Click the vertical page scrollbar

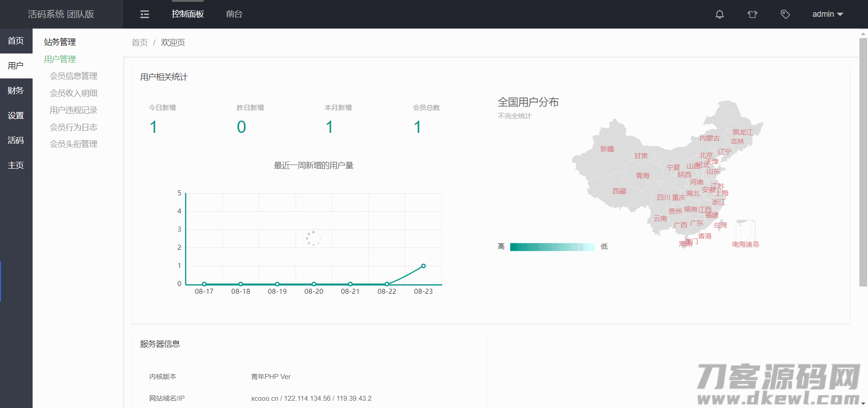click(x=863, y=162)
